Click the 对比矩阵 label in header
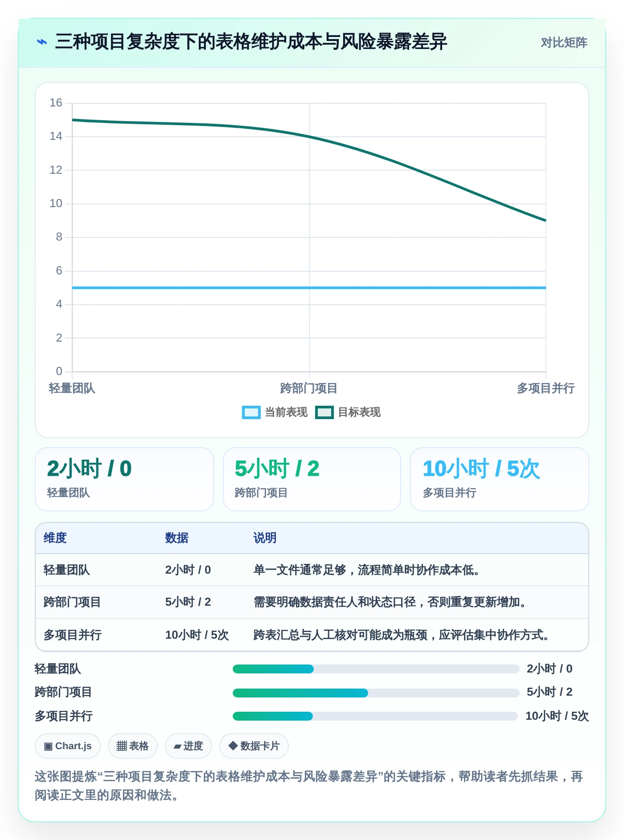 564,43
